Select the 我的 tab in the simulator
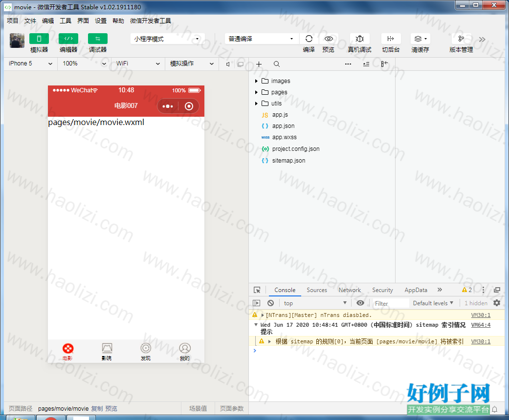This screenshot has width=509, height=420. (x=185, y=352)
